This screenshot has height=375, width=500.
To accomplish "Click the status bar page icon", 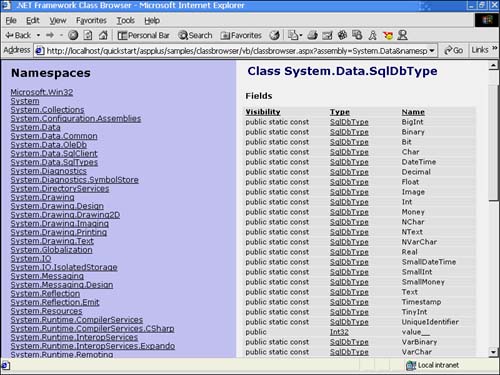I will (x=5, y=365).
